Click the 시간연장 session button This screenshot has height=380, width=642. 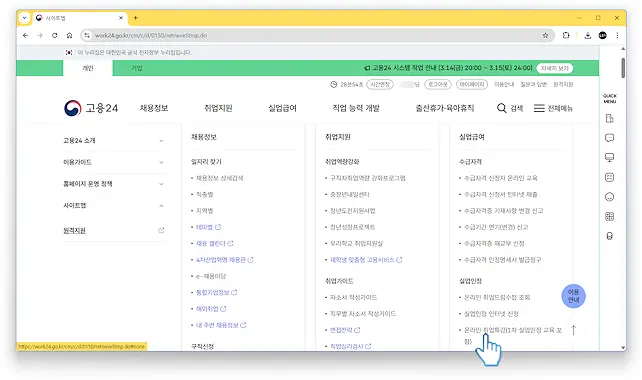[x=380, y=84]
